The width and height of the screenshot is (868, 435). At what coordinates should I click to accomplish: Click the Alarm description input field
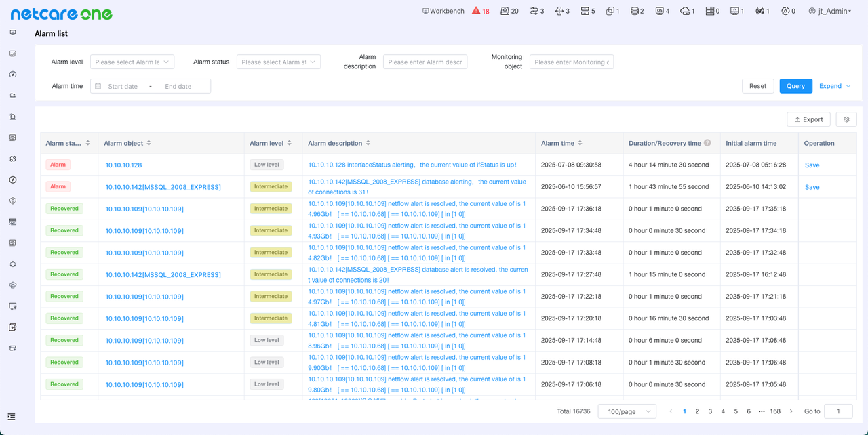coord(425,62)
